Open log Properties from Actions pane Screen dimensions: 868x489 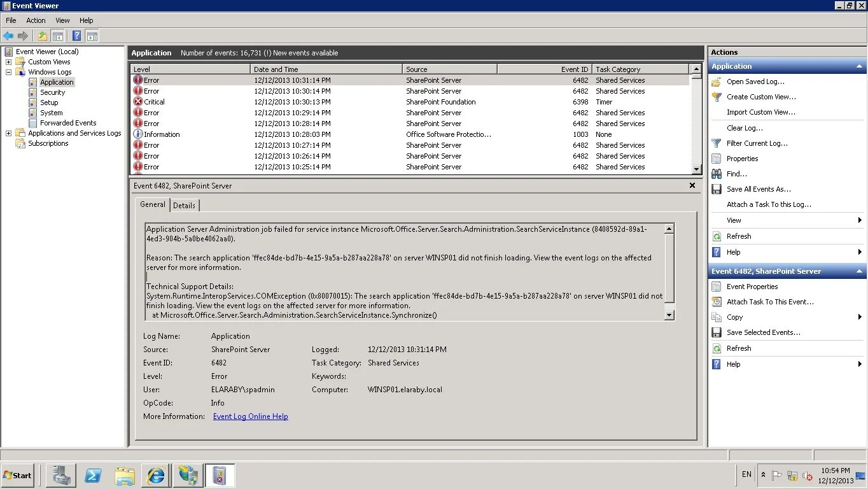(x=742, y=159)
